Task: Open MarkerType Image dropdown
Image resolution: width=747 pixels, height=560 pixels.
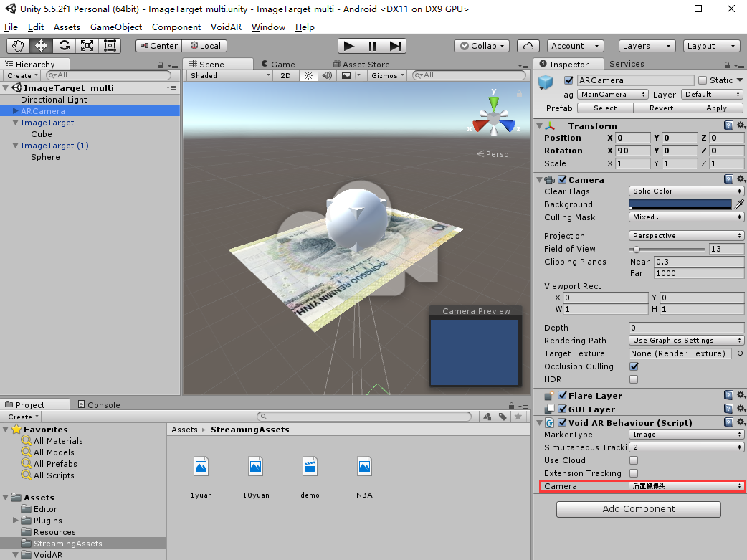Action: (687, 435)
